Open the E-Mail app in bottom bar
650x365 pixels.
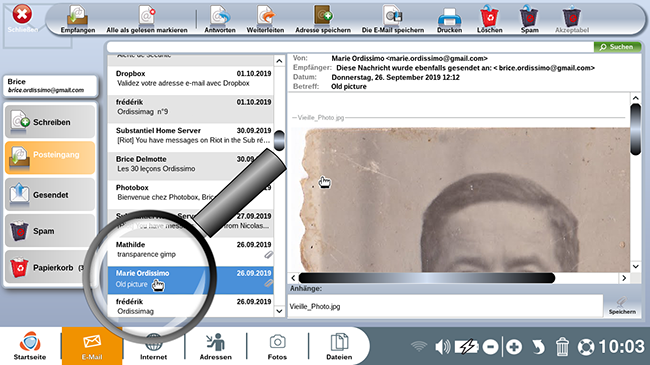[92, 346]
